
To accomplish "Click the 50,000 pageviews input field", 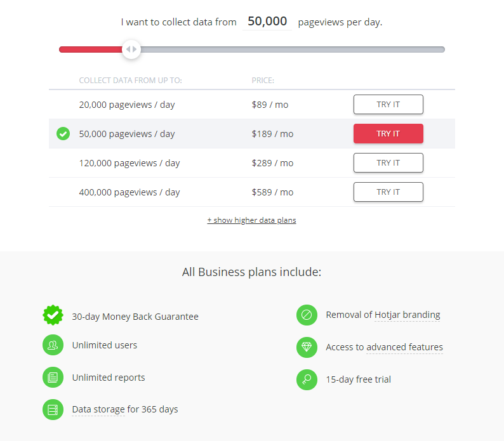I will coord(267,22).
